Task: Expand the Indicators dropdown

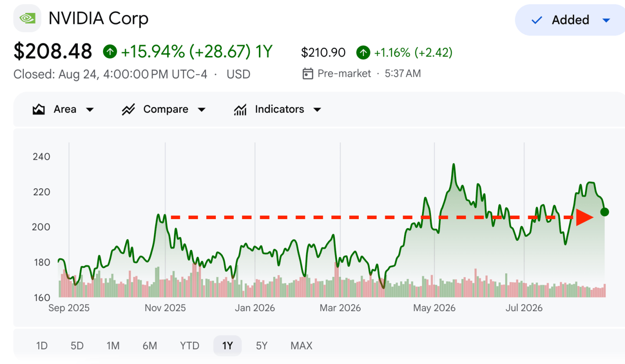Action: point(317,110)
